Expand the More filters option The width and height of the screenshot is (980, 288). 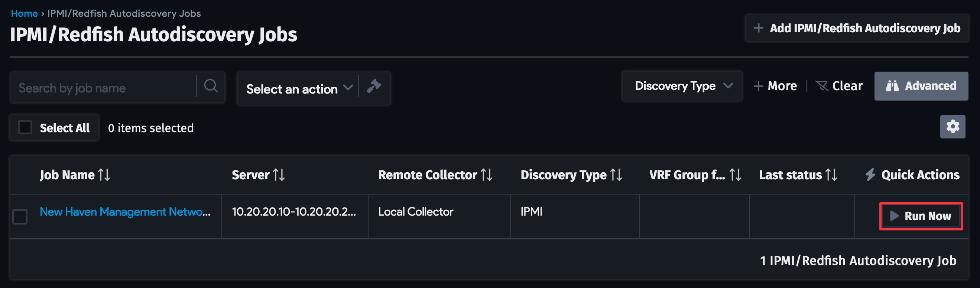point(775,86)
